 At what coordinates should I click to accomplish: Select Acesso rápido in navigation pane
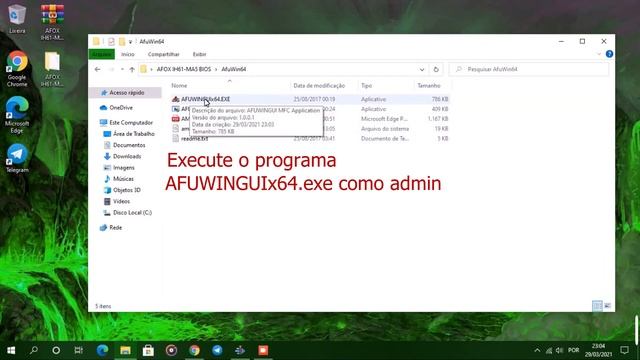127,93
